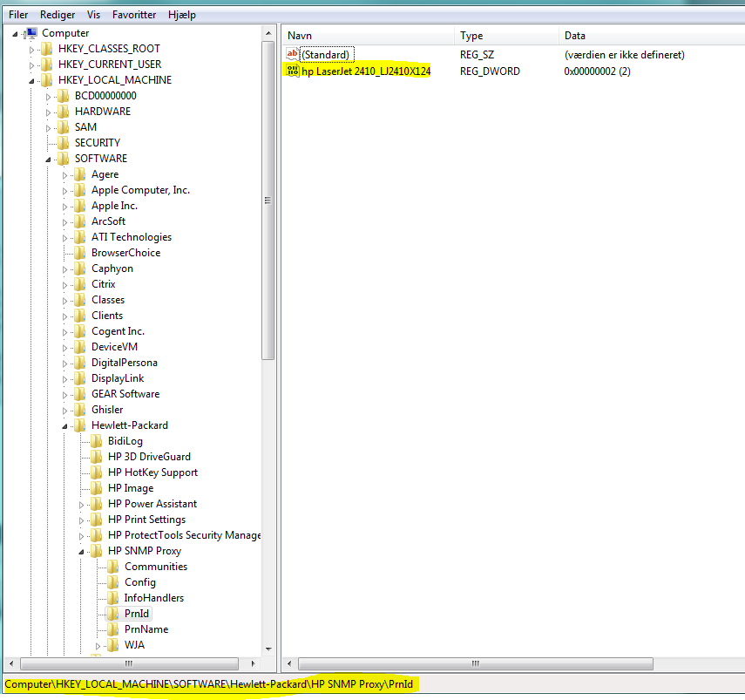Click the HP Image folder icon
The image size is (745, 700).
97,487
